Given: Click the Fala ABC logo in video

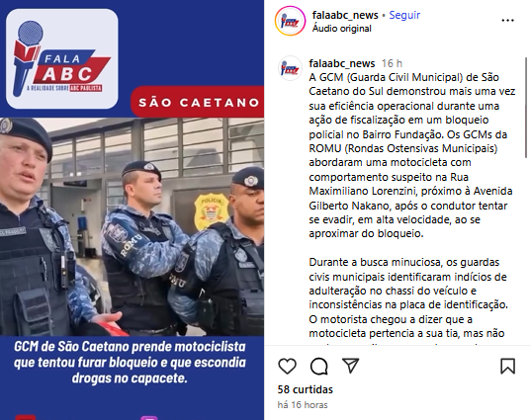Looking at the screenshot, I should click(x=62, y=59).
